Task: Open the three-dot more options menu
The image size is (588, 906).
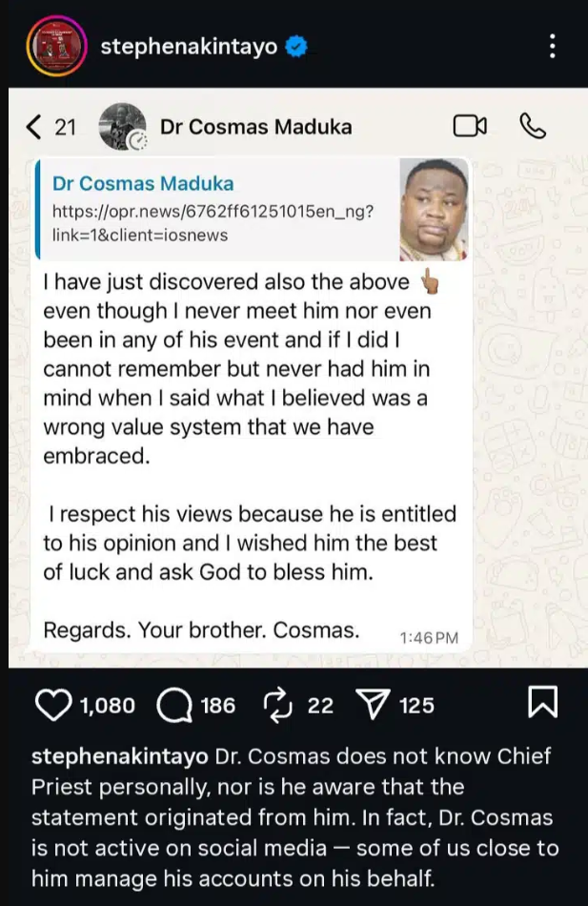Action: [x=553, y=46]
